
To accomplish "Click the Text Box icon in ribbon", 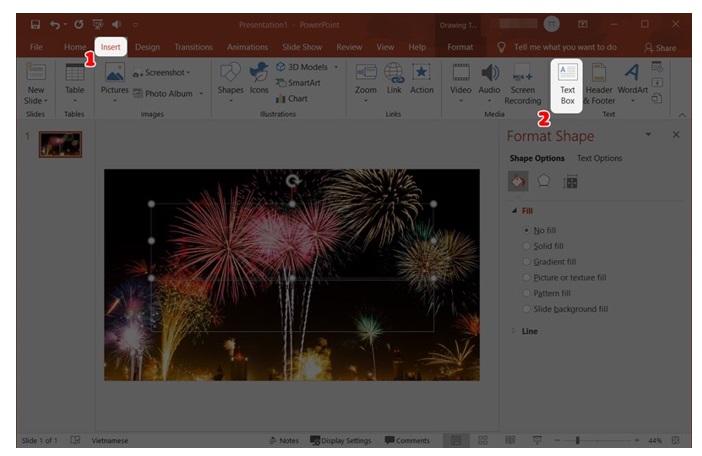I will [567, 81].
